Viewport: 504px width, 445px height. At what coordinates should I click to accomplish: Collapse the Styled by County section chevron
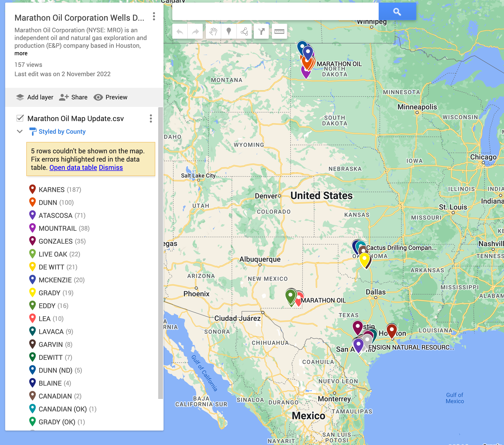[x=19, y=132]
